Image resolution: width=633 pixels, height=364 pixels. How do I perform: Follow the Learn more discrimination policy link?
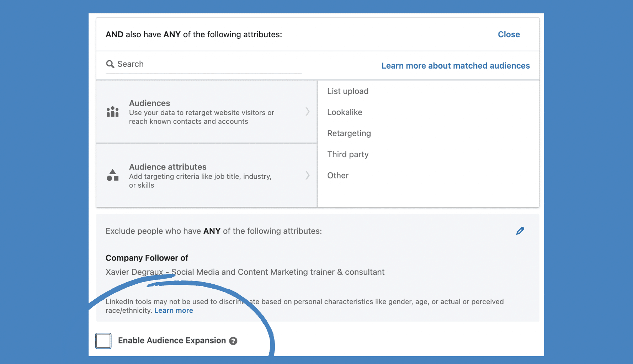pos(174,311)
